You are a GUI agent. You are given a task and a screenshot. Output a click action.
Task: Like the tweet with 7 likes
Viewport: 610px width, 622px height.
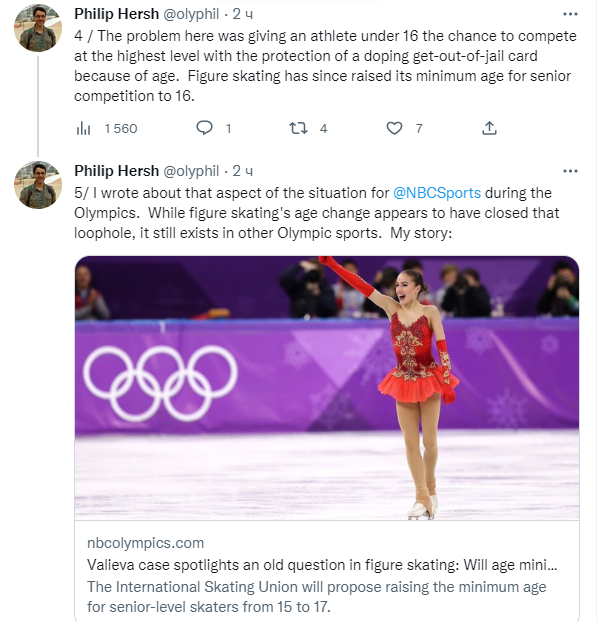(394, 128)
